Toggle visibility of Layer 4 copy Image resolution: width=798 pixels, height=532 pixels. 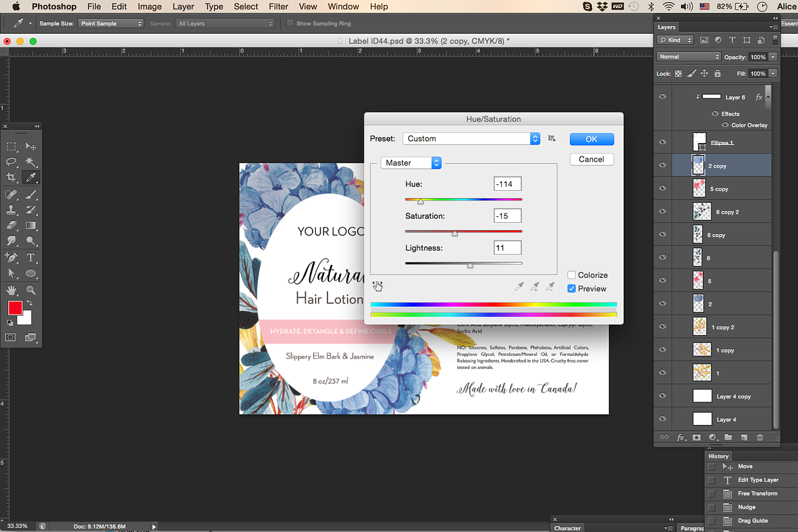662,396
